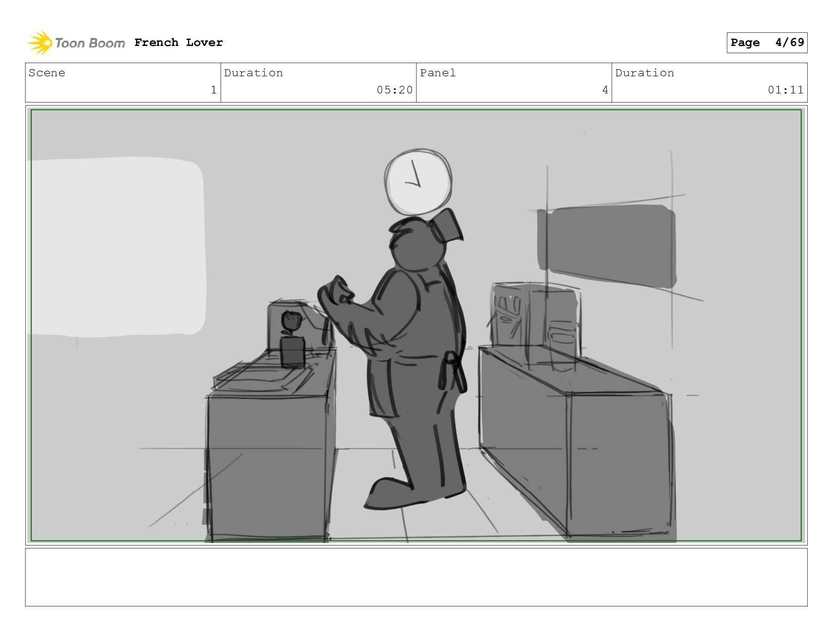834x644 pixels.
Task: Click the panel duration value '01:11'
Action: tap(785, 90)
